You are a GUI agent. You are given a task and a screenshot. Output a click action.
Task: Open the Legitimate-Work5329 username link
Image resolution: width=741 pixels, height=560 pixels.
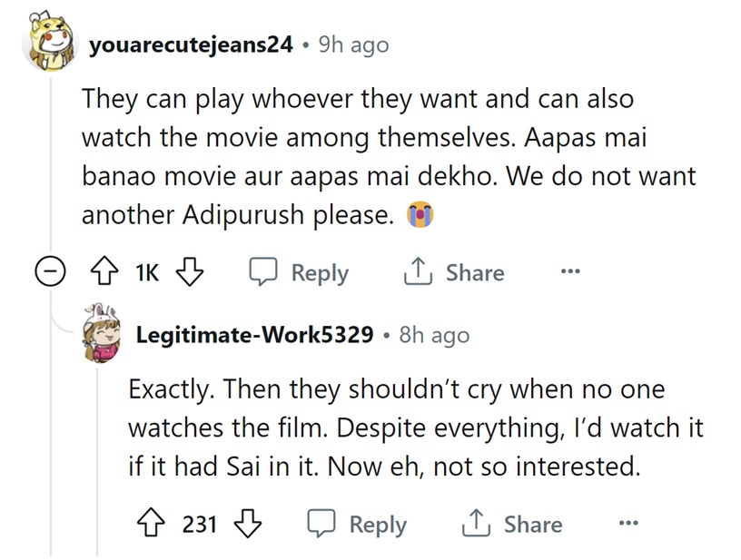254,335
